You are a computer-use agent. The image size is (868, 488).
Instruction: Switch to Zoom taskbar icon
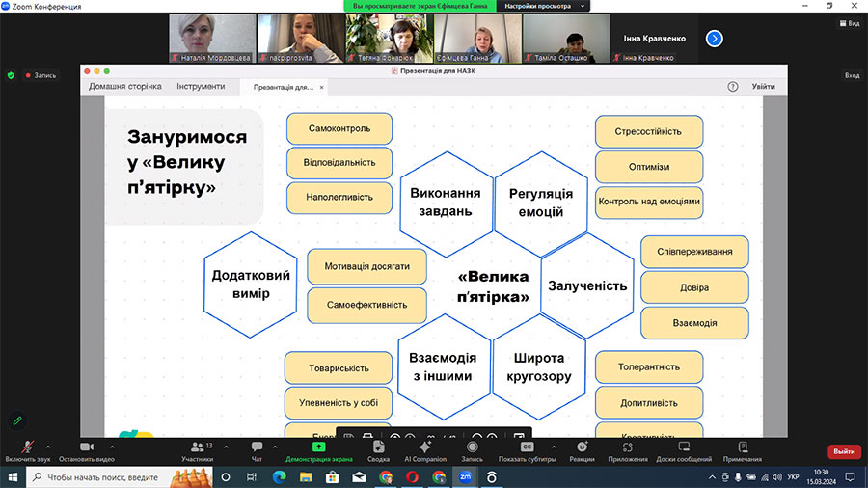click(x=465, y=477)
